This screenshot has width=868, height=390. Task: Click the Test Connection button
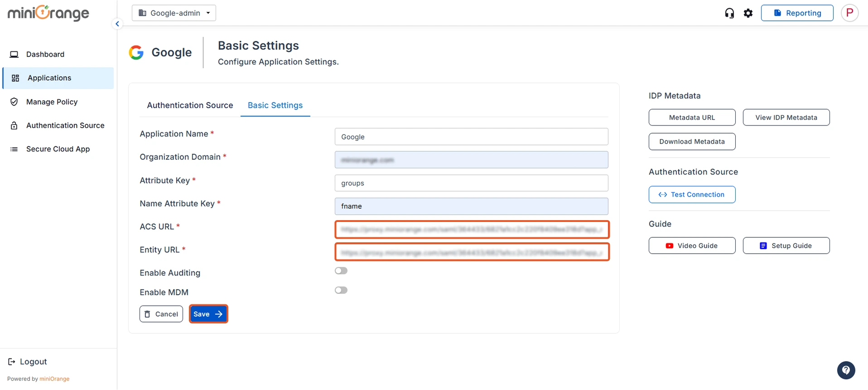pyautogui.click(x=692, y=194)
